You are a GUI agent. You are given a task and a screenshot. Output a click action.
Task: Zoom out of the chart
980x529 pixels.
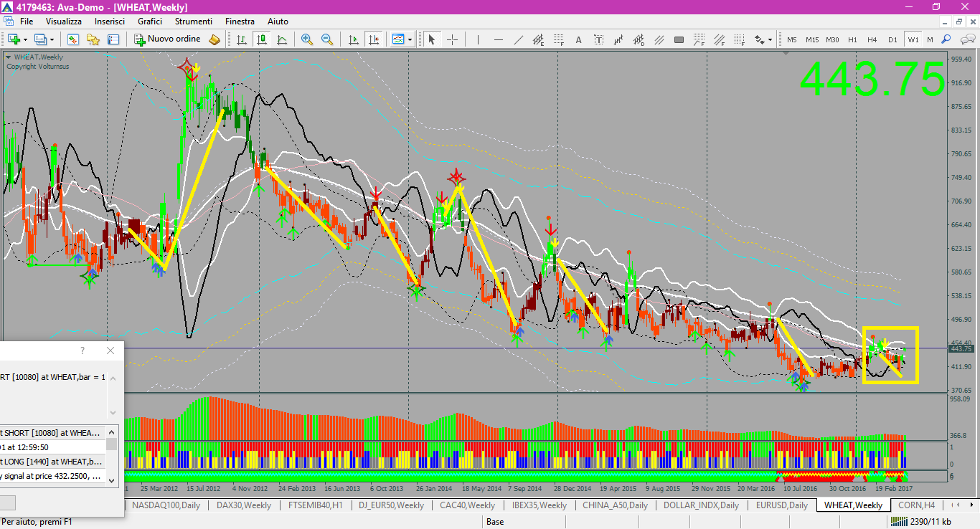(x=327, y=39)
